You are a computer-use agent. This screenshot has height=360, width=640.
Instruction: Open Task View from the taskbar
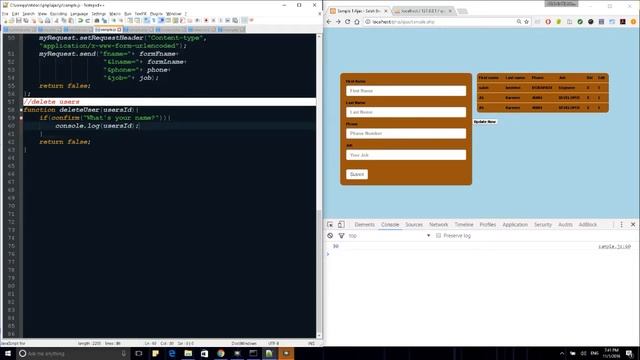click(x=139, y=353)
